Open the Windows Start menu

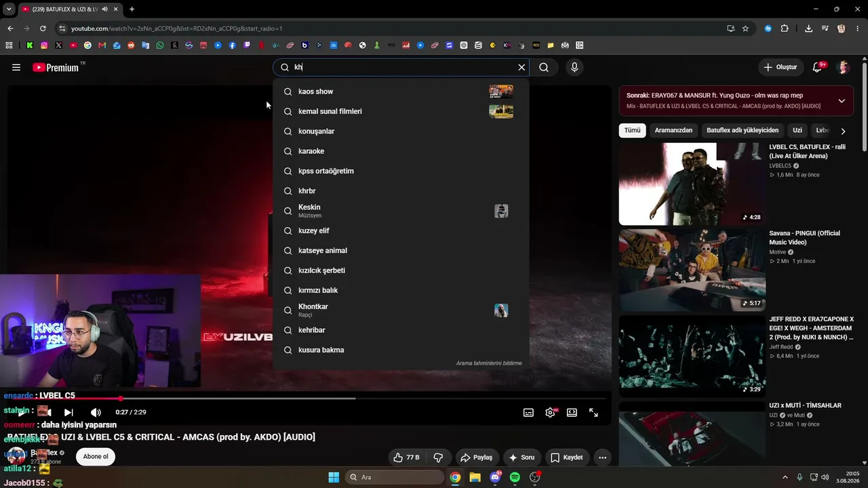[334, 477]
